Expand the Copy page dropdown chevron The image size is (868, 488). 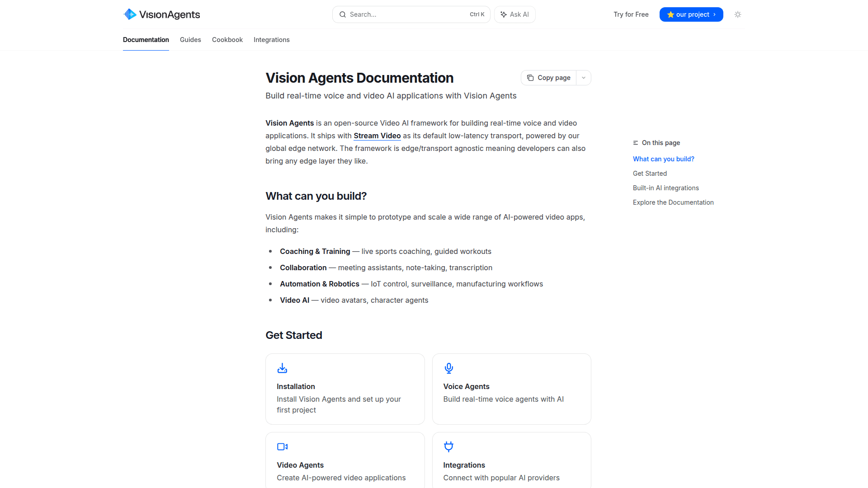point(584,77)
